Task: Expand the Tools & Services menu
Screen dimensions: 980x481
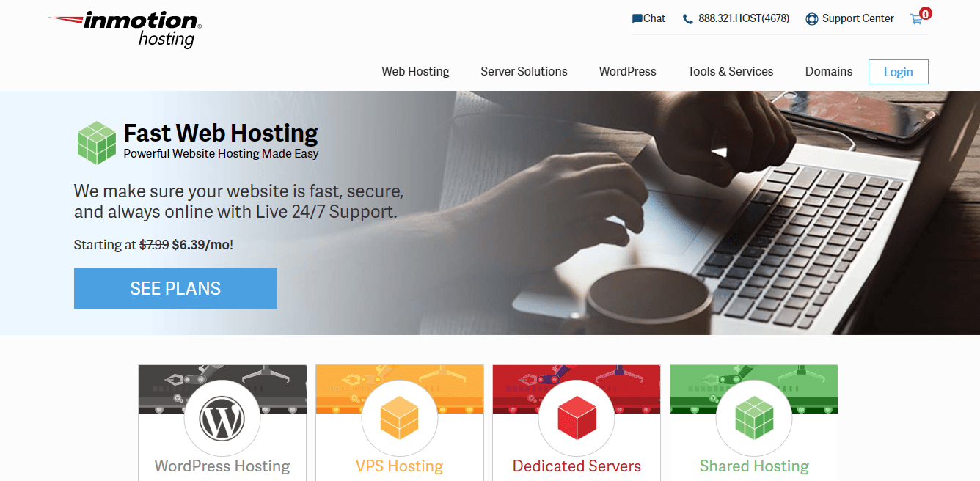Action: [731, 71]
